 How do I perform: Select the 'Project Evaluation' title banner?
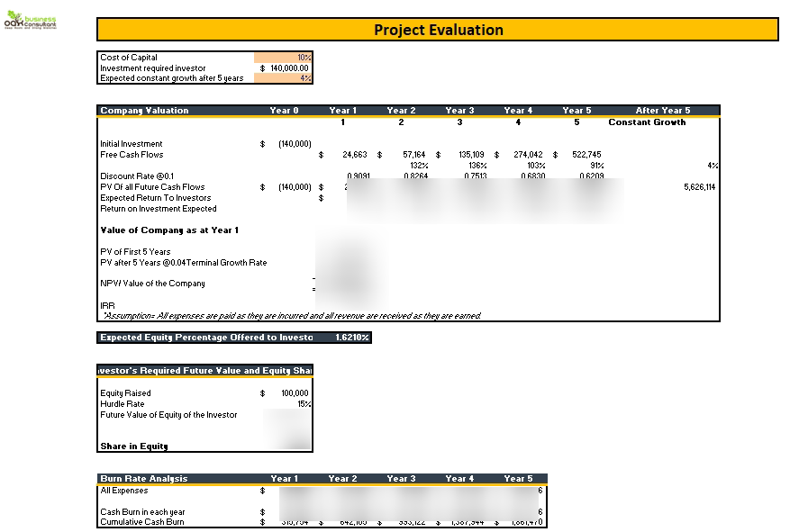click(x=438, y=30)
